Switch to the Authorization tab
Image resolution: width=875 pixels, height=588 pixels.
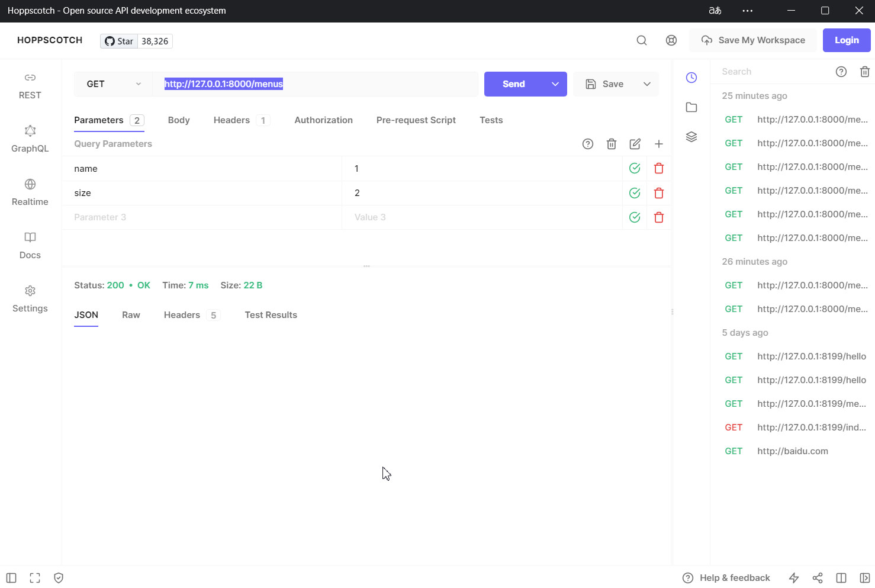(324, 120)
